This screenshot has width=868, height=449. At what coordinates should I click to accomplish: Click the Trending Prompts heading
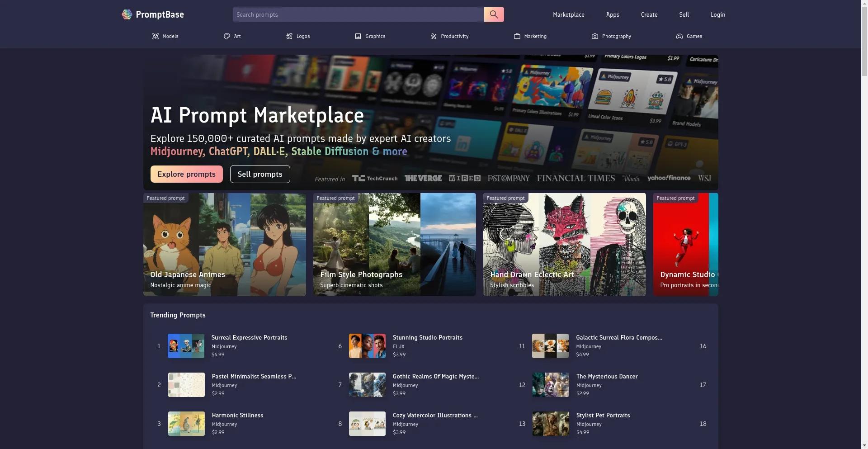coord(178,315)
